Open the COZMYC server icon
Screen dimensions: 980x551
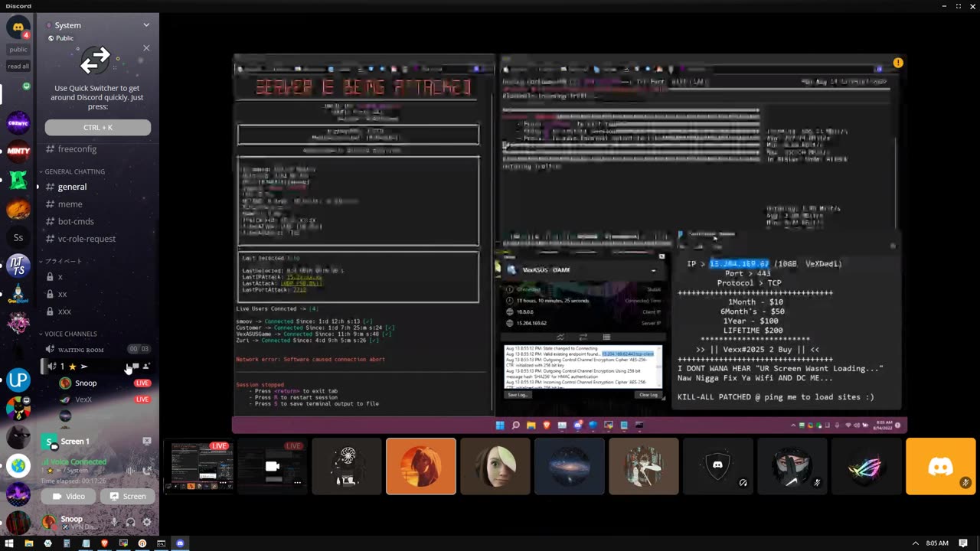[x=18, y=122]
